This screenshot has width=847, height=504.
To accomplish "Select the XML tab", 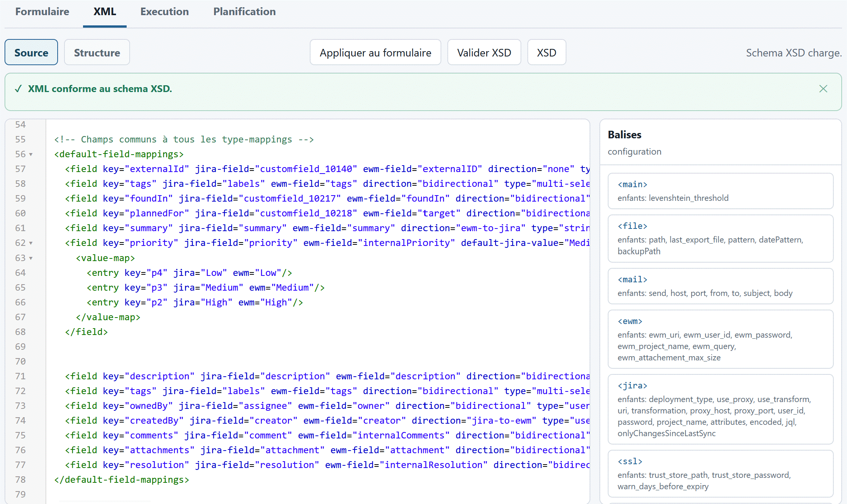I will (x=105, y=12).
